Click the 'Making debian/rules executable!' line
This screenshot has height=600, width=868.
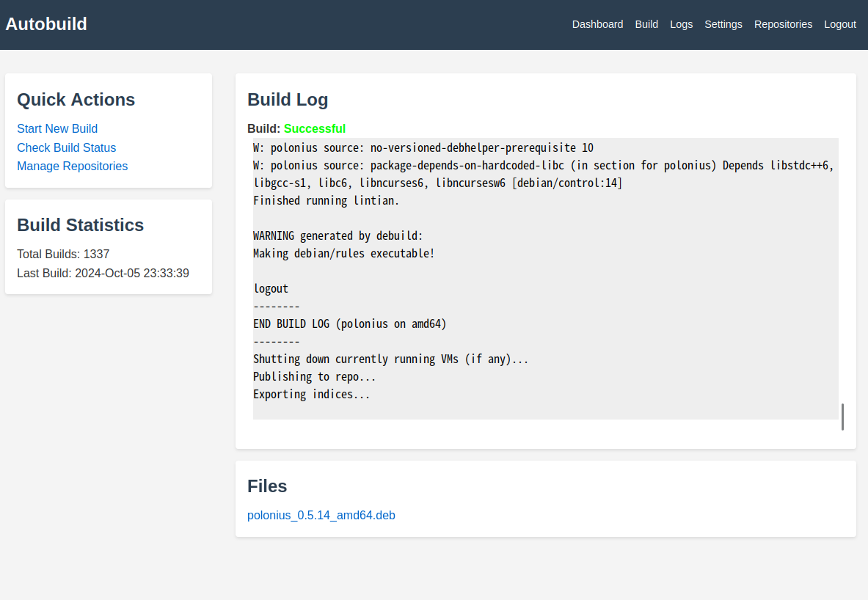pyautogui.click(x=344, y=254)
